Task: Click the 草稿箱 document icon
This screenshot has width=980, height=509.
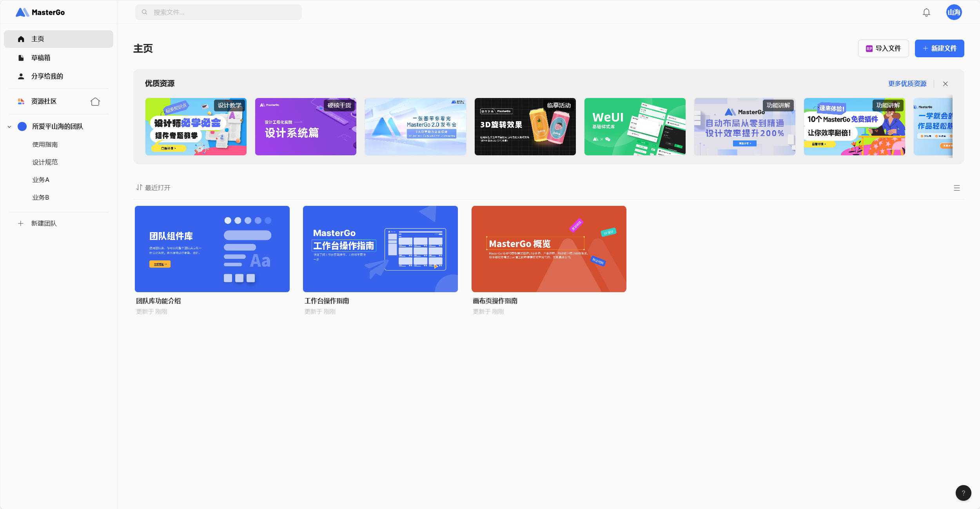Action: point(21,58)
